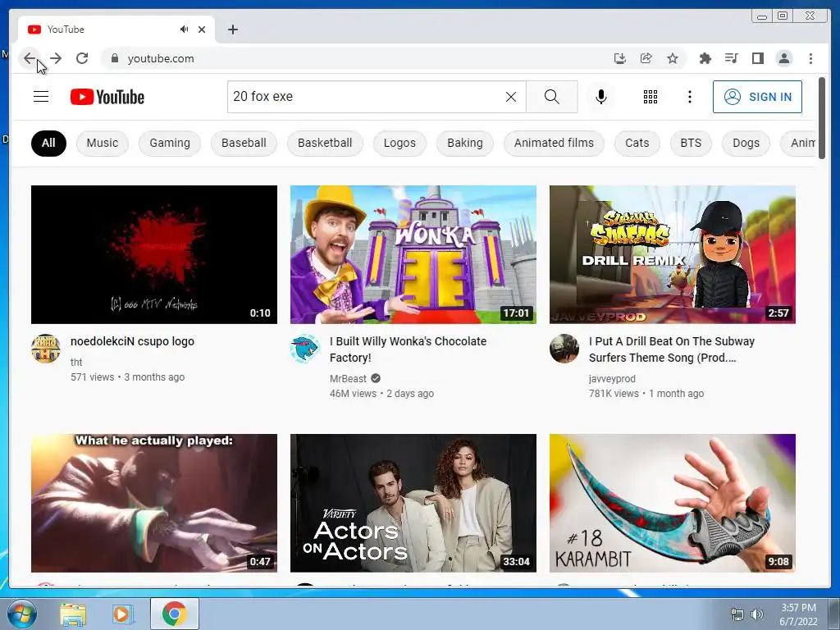The image size is (840, 630).
Task: Open the Chrome profile avatar
Action: [783, 58]
